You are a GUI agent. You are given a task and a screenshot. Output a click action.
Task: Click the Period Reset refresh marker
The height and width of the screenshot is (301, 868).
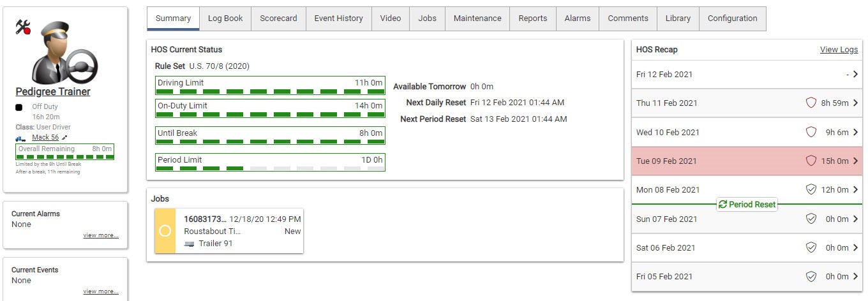point(747,205)
